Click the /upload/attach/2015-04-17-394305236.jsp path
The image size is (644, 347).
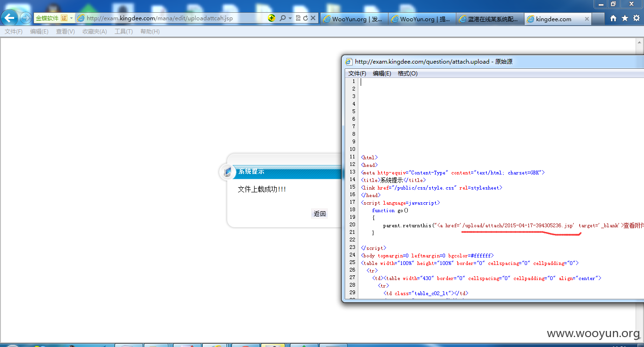point(519,225)
